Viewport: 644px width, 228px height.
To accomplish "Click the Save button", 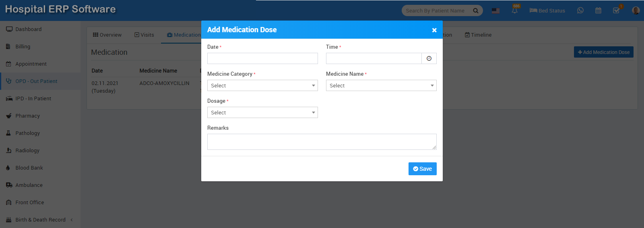I will pyautogui.click(x=423, y=169).
